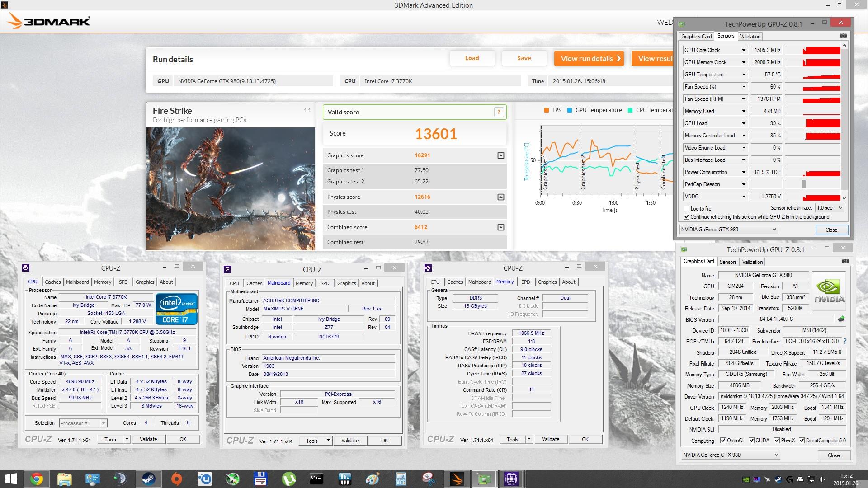This screenshot has height=488, width=868.
Task: Open Paint palette icon in taskbar
Action: click(x=373, y=479)
